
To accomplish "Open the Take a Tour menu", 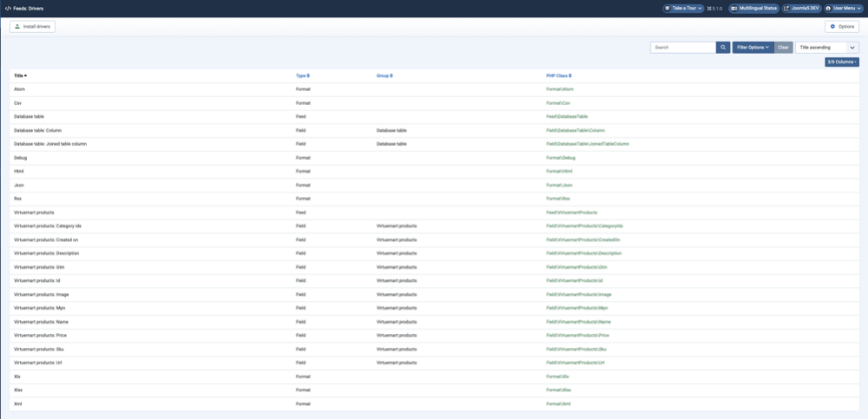I will tap(683, 8).
